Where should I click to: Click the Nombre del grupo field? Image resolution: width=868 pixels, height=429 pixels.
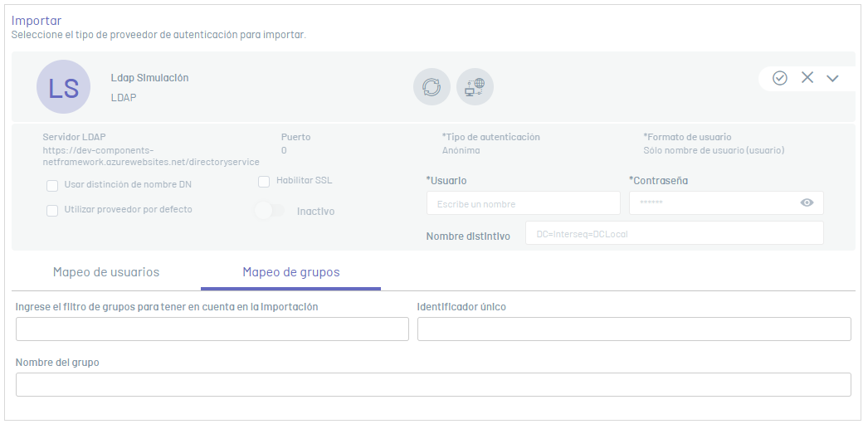click(433, 385)
